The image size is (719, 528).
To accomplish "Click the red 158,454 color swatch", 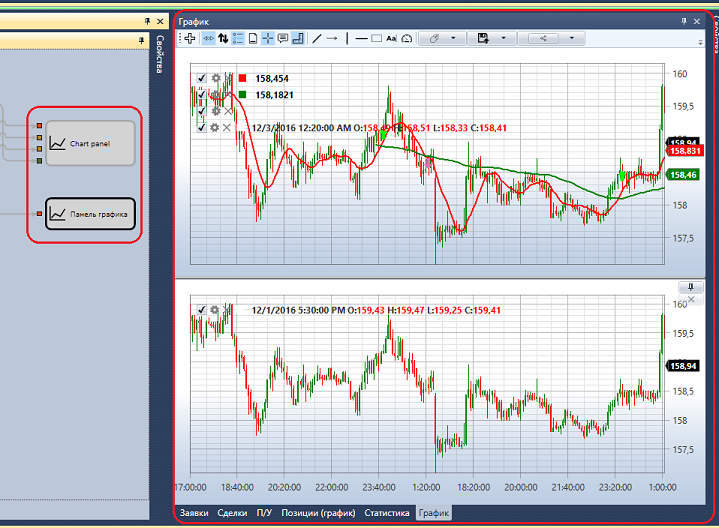I will pyautogui.click(x=242, y=78).
